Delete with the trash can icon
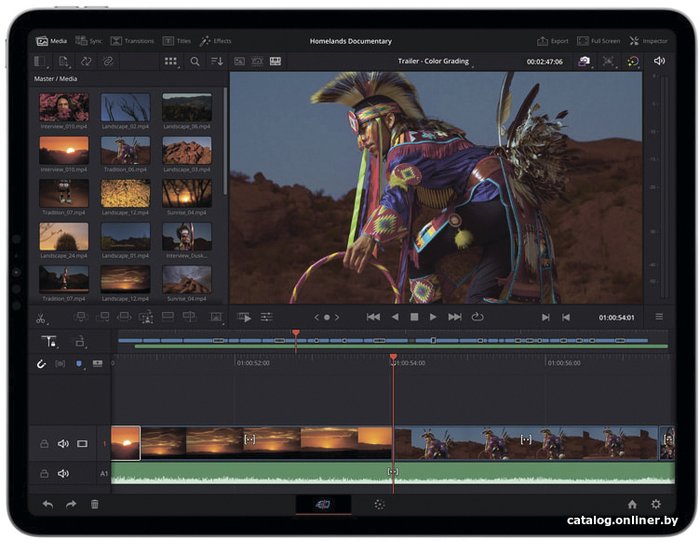This screenshot has width=700, height=542. tap(95, 504)
